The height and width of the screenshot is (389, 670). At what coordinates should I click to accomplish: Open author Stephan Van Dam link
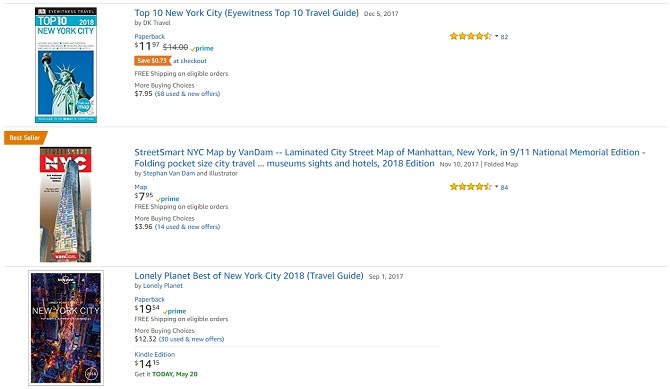(x=169, y=173)
